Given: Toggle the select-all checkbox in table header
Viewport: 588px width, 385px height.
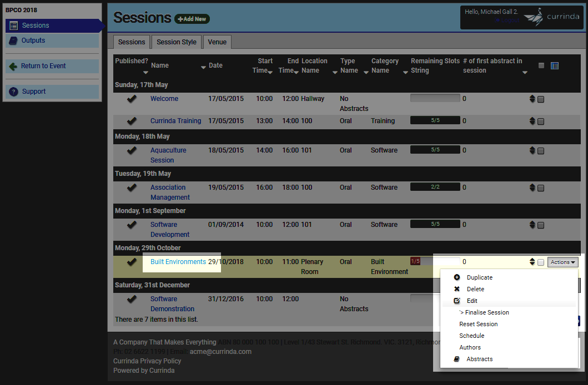Looking at the screenshot, I should 541,65.
